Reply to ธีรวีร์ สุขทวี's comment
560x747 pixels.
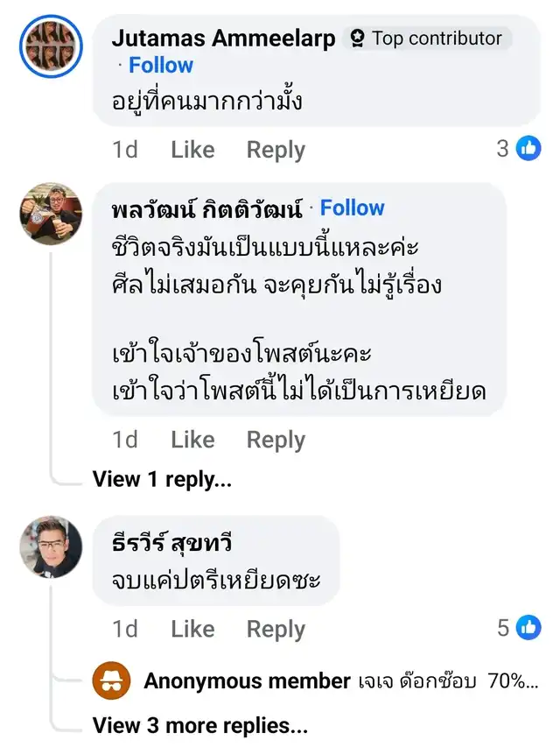[276, 629]
